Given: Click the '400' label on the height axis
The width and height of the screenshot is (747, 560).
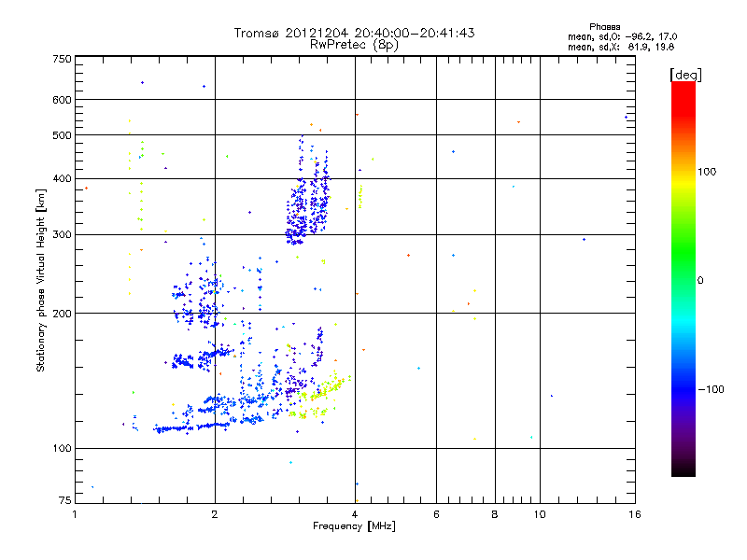Looking at the screenshot, I should (62, 178).
